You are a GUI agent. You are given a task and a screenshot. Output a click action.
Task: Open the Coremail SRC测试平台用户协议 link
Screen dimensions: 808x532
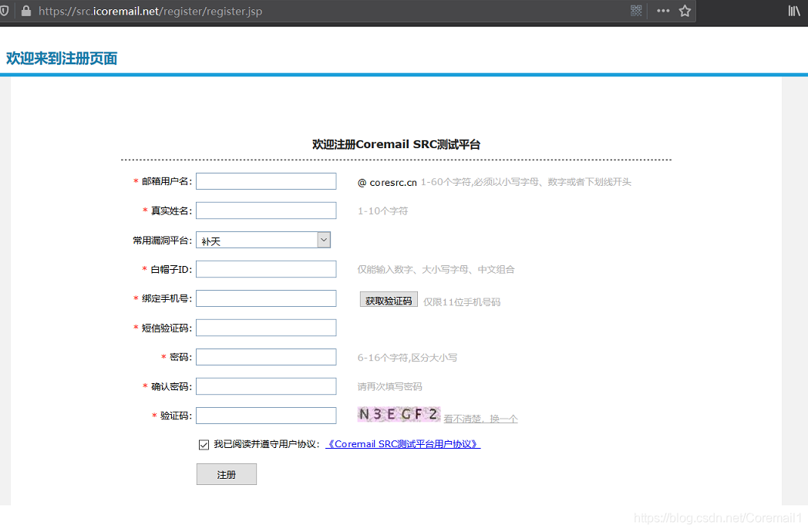[403, 444]
